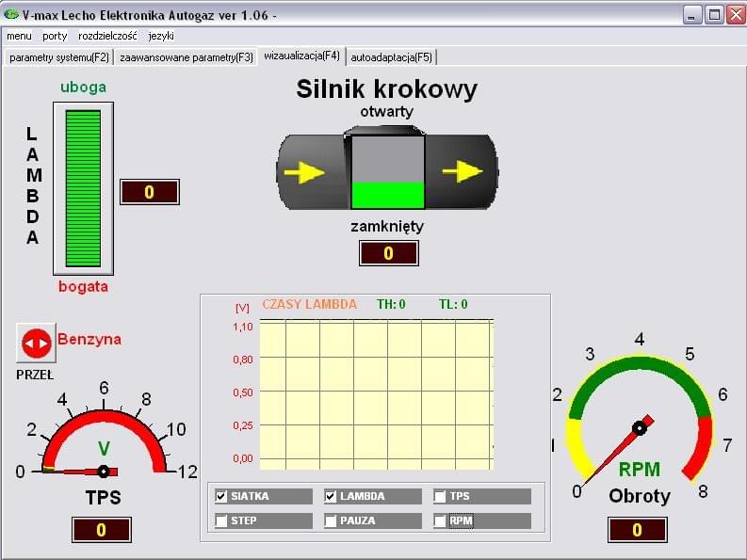Click the V-max application icon in title bar
Viewport: 747px width, 560px height.
(12, 16)
